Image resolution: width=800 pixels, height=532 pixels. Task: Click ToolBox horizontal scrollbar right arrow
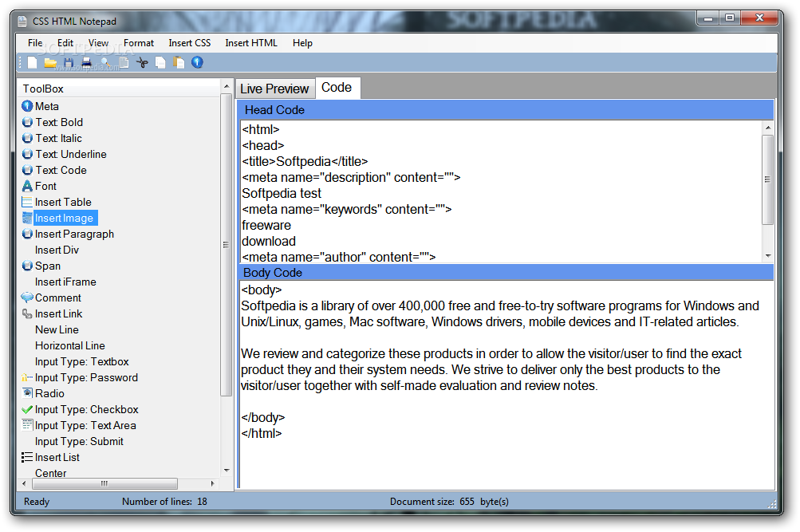pos(213,483)
